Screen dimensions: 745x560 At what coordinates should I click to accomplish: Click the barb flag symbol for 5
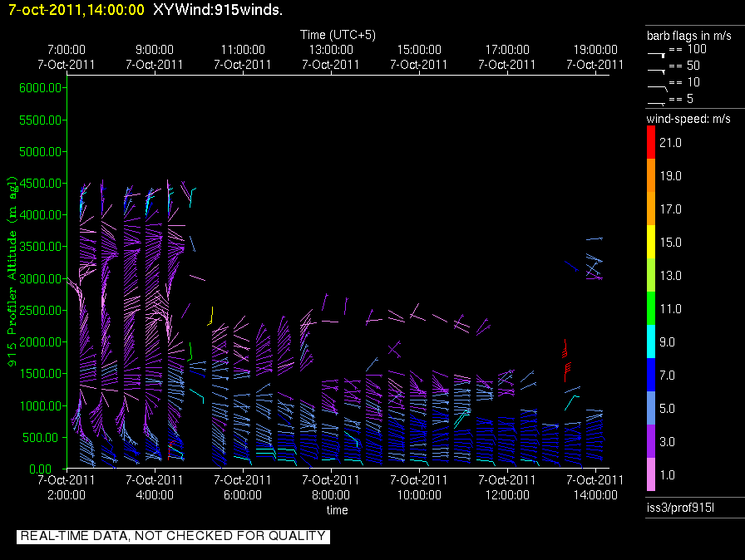657,104
